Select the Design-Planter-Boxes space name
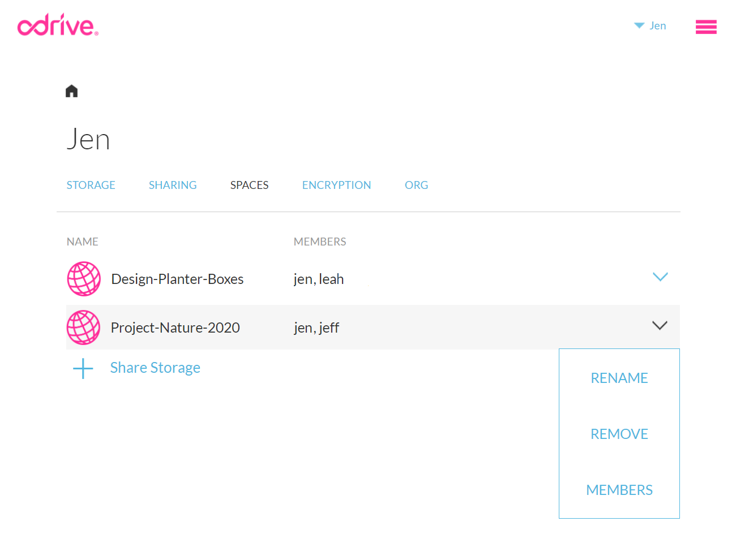The height and width of the screenshot is (560, 736). [177, 279]
